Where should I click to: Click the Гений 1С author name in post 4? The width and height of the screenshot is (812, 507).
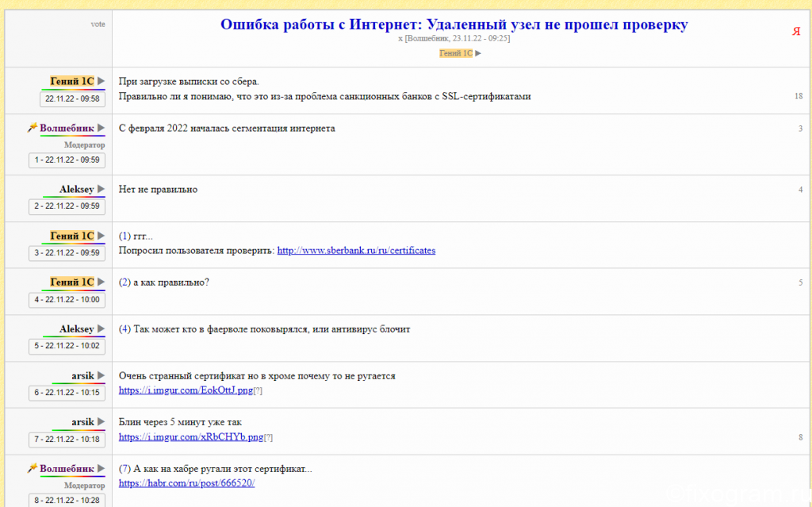click(x=72, y=282)
